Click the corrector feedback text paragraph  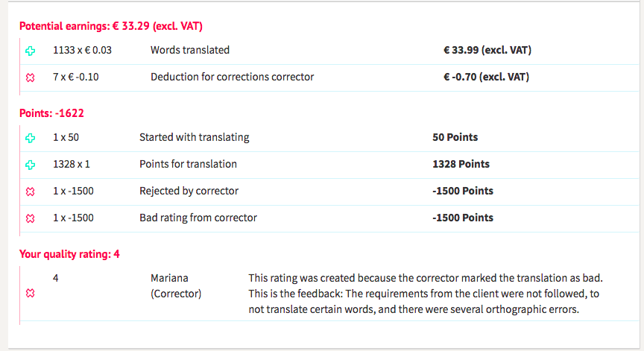pos(423,294)
